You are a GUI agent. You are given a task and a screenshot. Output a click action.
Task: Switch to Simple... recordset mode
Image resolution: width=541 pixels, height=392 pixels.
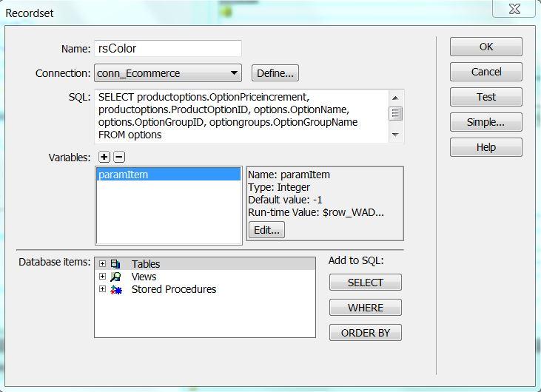coord(485,122)
